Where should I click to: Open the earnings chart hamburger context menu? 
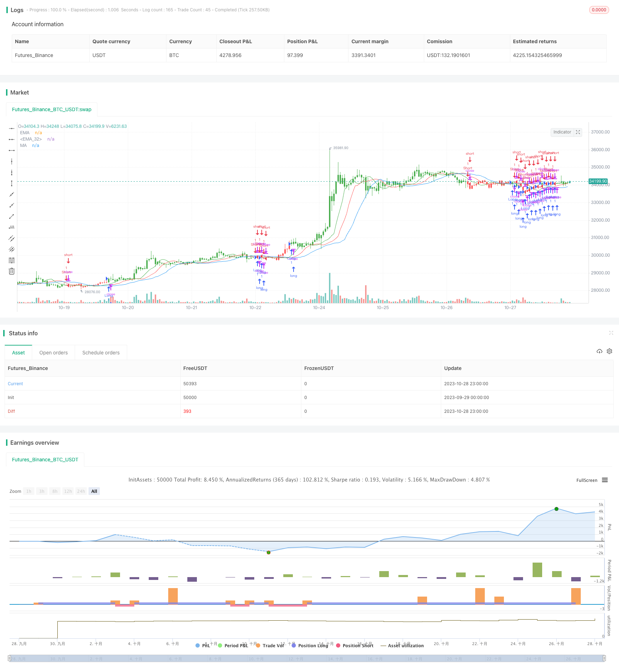pos(605,480)
